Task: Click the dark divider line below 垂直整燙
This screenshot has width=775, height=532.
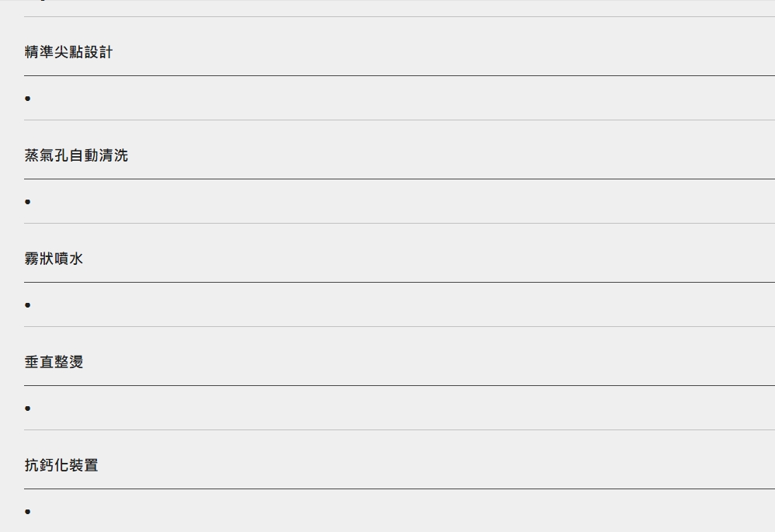Action: pos(399,386)
